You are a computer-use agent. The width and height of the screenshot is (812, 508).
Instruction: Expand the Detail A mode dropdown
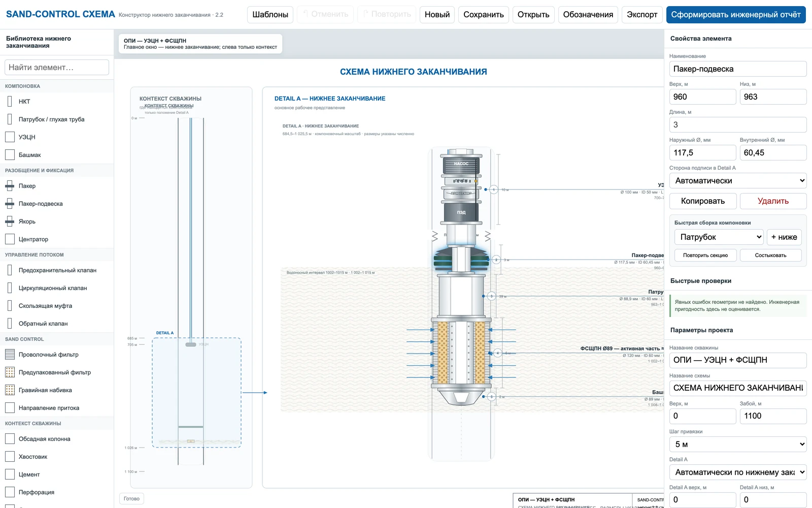pyautogui.click(x=738, y=472)
